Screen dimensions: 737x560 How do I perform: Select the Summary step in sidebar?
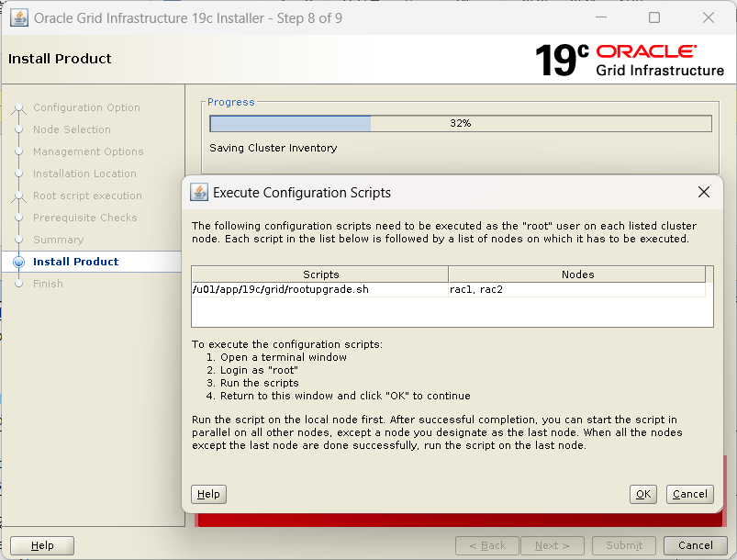pyautogui.click(x=59, y=240)
